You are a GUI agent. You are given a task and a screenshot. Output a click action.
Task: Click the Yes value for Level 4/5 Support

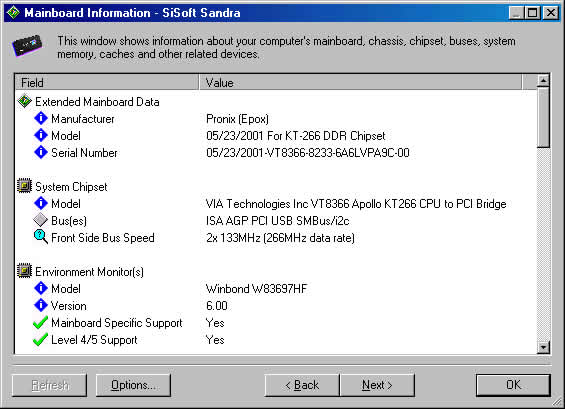coord(215,340)
